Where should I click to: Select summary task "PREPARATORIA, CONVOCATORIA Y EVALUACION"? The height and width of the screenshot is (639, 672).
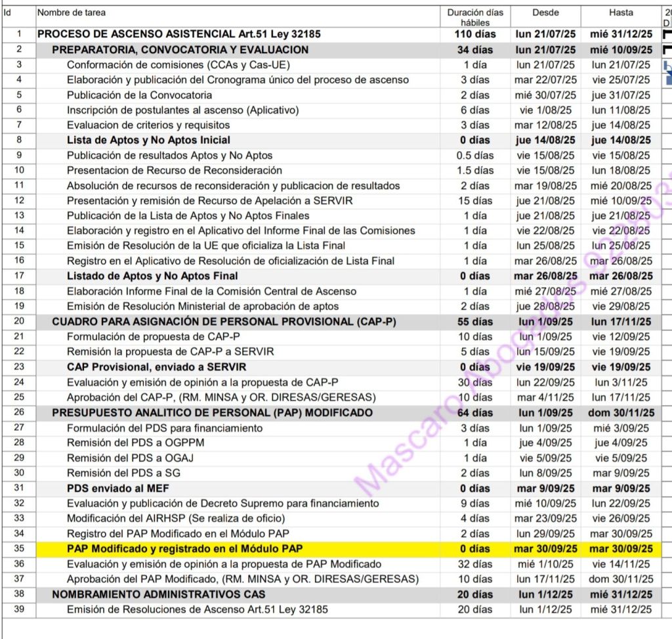(180, 49)
